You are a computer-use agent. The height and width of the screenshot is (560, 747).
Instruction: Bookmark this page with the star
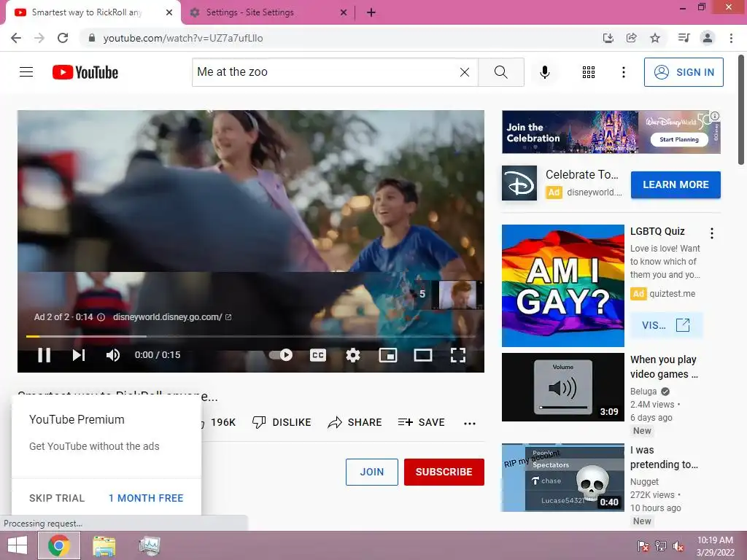pyautogui.click(x=655, y=38)
